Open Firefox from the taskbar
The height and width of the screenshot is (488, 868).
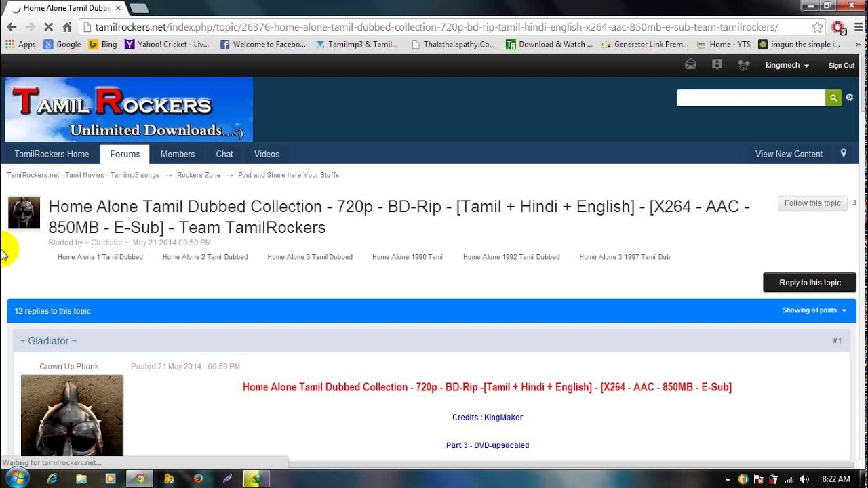[198, 479]
